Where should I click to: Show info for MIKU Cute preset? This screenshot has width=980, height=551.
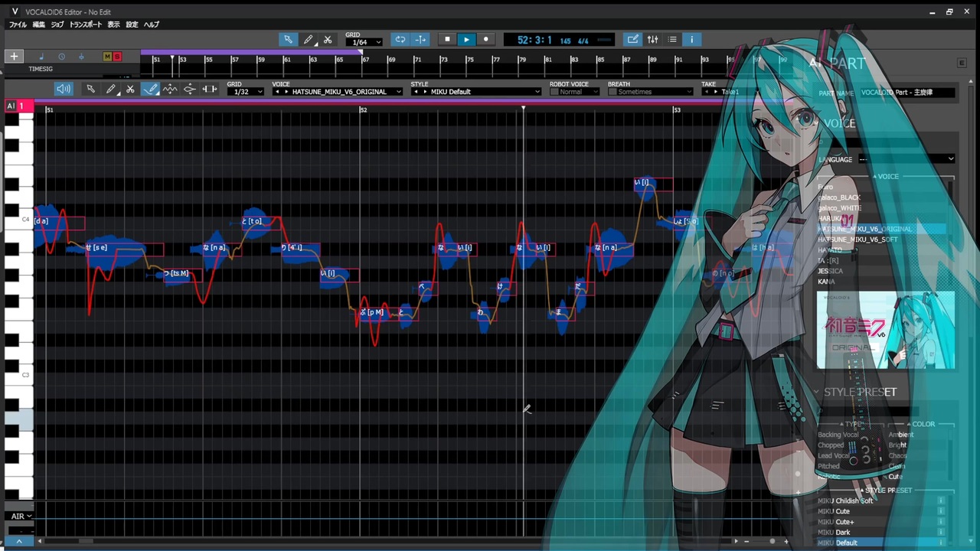941,511
